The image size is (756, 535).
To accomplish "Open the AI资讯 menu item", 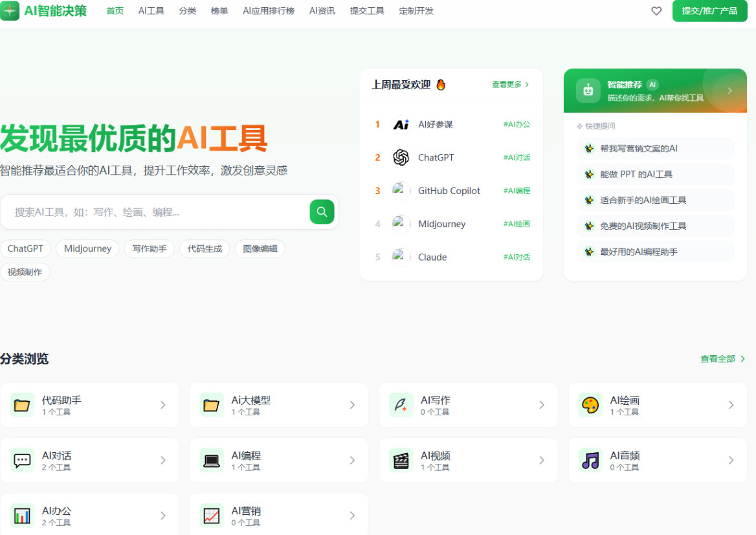I will click(x=321, y=11).
